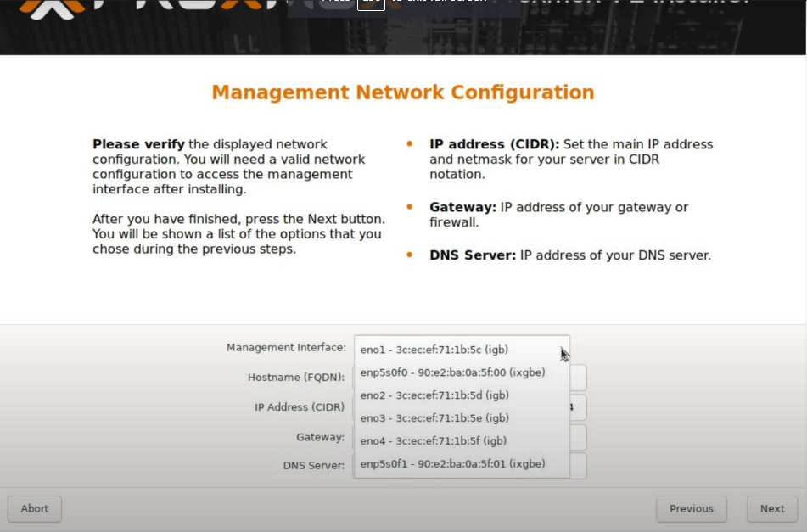Click the Esc key badge in fullscreen notice

371,3
